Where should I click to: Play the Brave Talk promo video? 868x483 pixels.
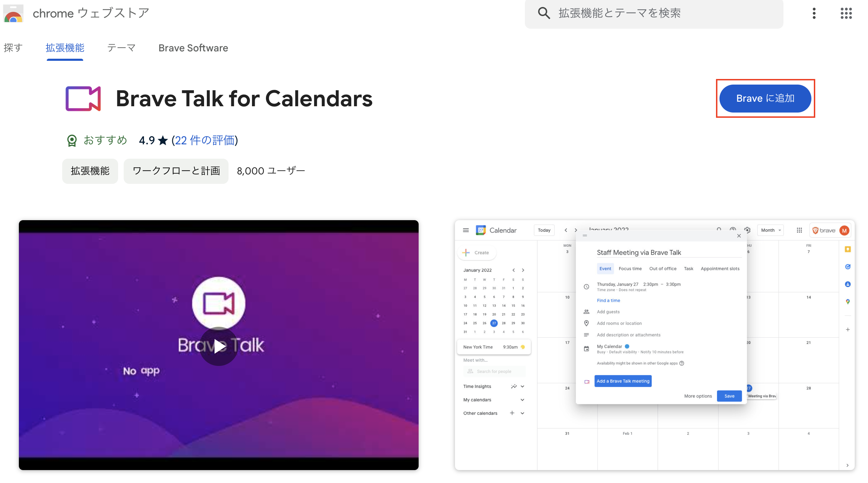219,346
